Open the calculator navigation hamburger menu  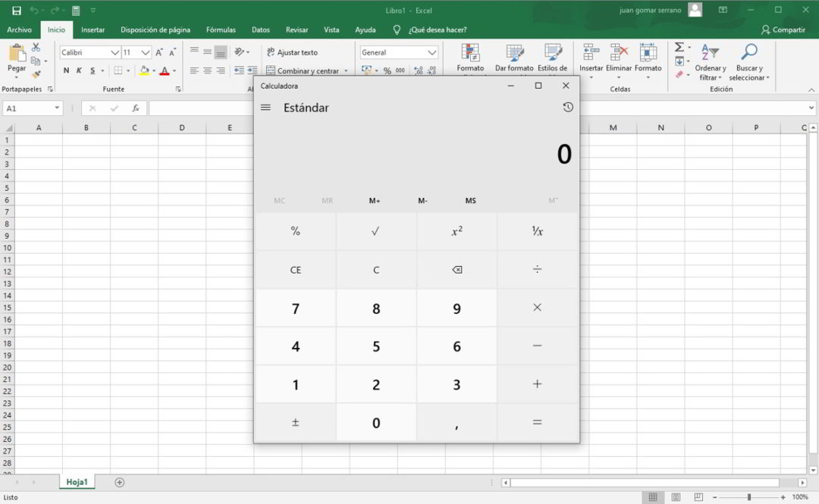pos(265,107)
